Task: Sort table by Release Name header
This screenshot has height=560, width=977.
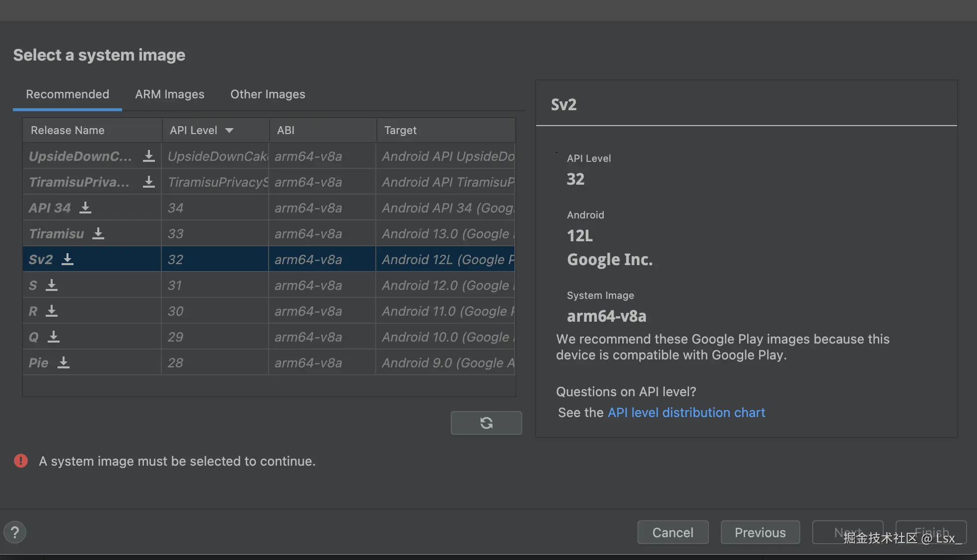Action: tap(68, 131)
